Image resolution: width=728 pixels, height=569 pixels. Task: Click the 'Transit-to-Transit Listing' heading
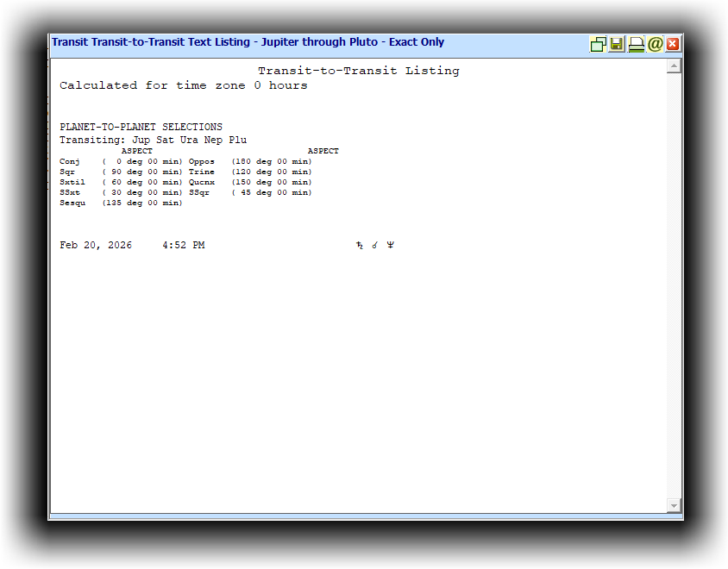(358, 71)
